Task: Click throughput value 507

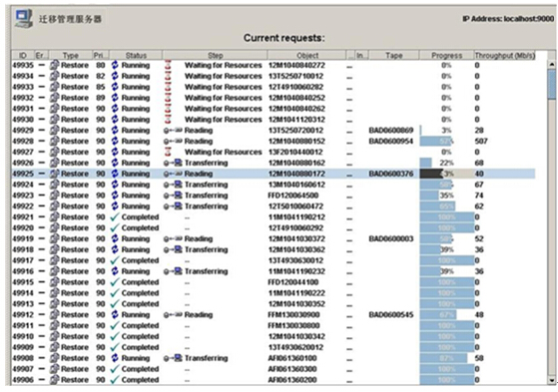Action: click(481, 142)
